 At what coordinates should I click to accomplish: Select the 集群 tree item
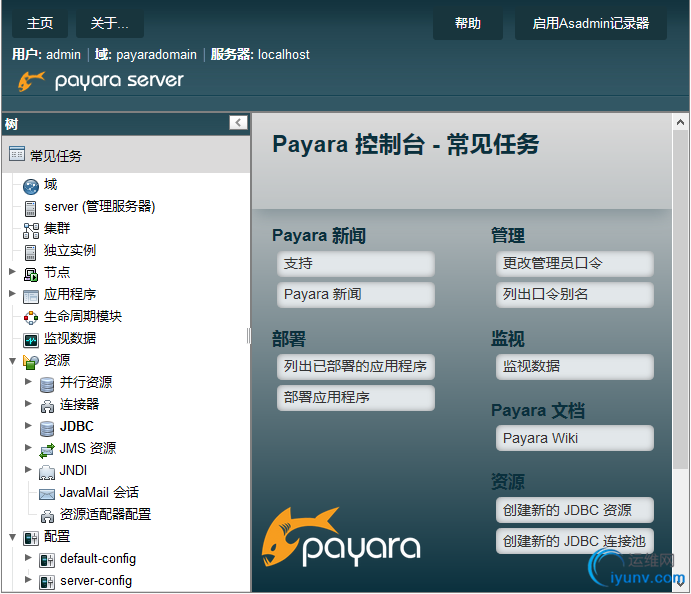click(x=57, y=228)
